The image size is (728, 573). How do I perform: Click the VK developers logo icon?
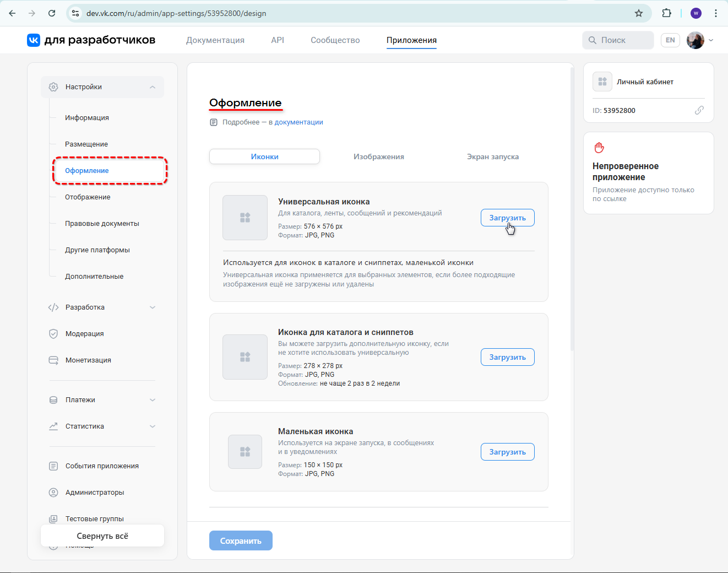point(33,40)
